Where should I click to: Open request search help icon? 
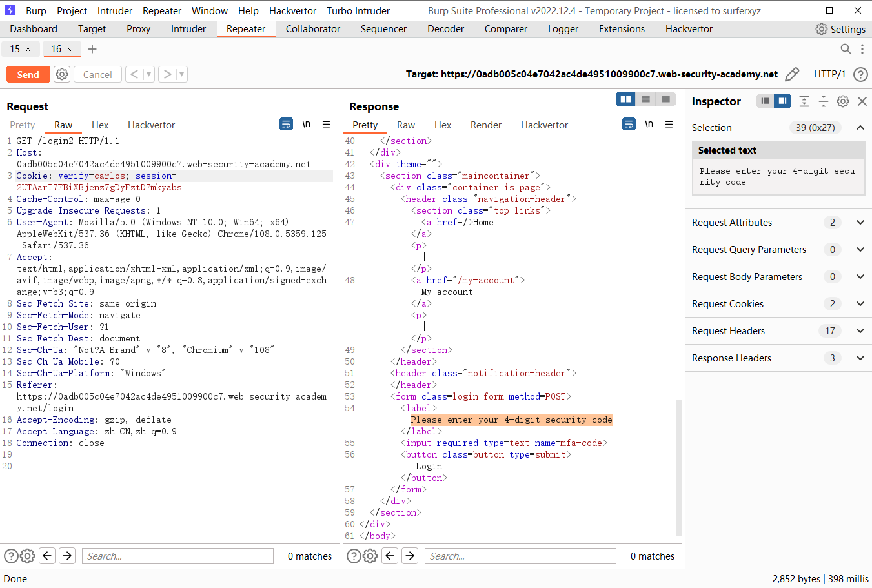pyautogui.click(x=11, y=556)
